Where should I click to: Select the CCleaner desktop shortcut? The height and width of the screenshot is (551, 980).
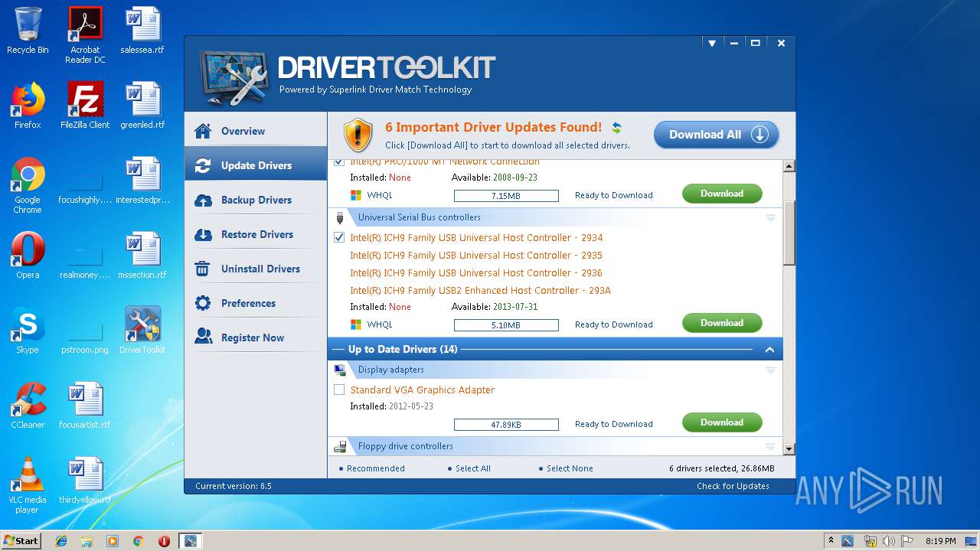(28, 406)
